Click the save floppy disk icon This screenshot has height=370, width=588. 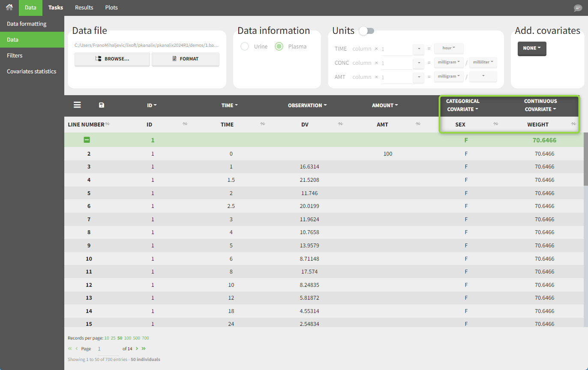pos(102,105)
